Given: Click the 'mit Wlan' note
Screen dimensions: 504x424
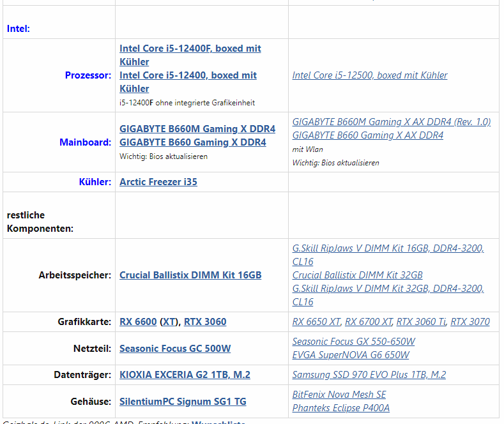Looking at the screenshot, I should (308, 149).
